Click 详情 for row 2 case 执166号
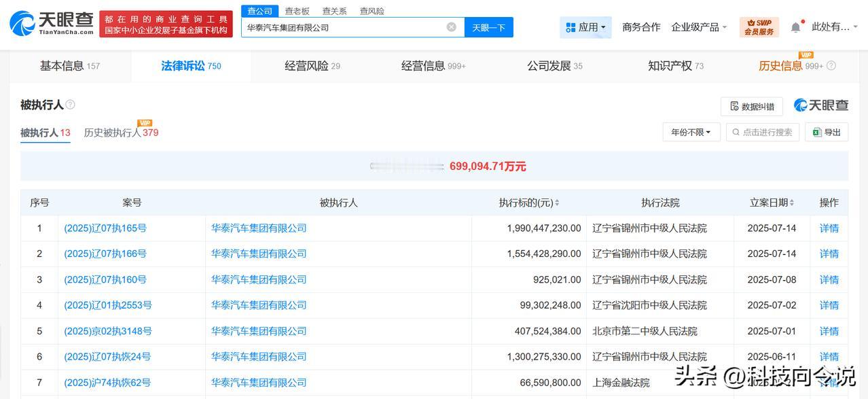 tap(829, 254)
